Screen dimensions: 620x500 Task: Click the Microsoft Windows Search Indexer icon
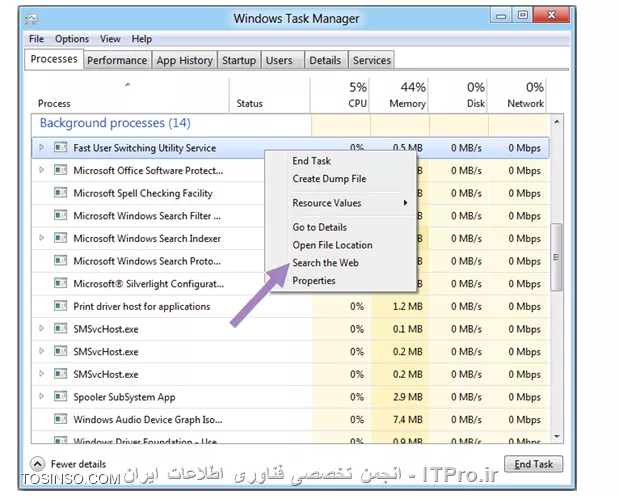click(x=60, y=238)
